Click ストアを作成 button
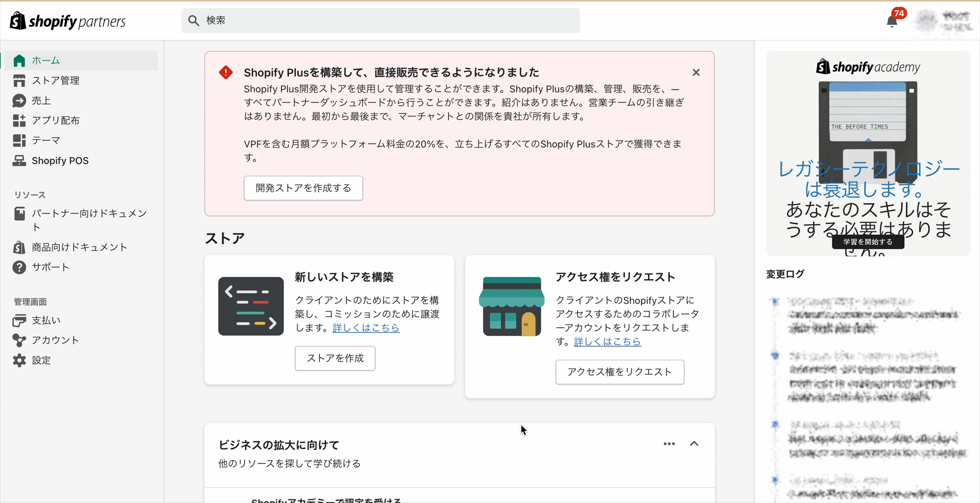This screenshot has height=503, width=980. (335, 358)
